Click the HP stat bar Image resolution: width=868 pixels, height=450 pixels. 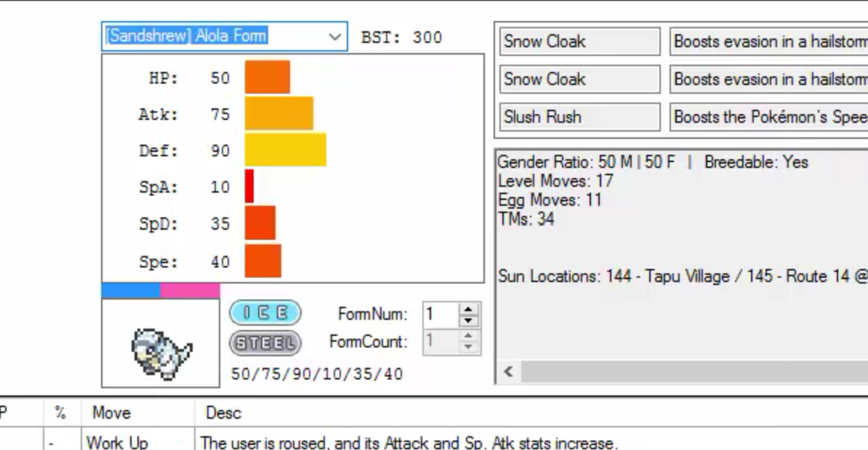(x=268, y=77)
